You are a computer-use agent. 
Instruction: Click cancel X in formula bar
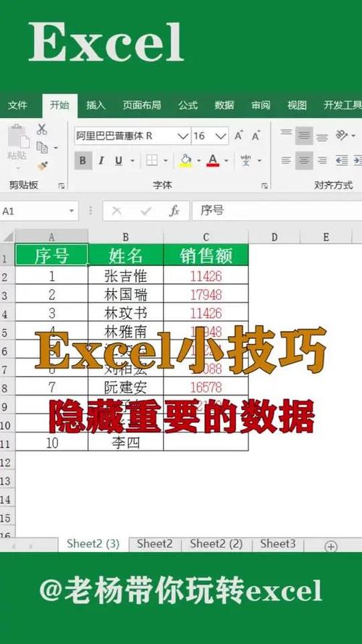point(117,211)
